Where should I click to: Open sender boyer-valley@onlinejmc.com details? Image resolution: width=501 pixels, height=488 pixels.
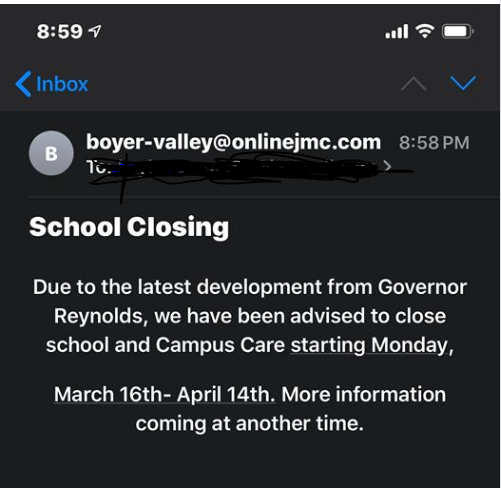click(x=233, y=142)
